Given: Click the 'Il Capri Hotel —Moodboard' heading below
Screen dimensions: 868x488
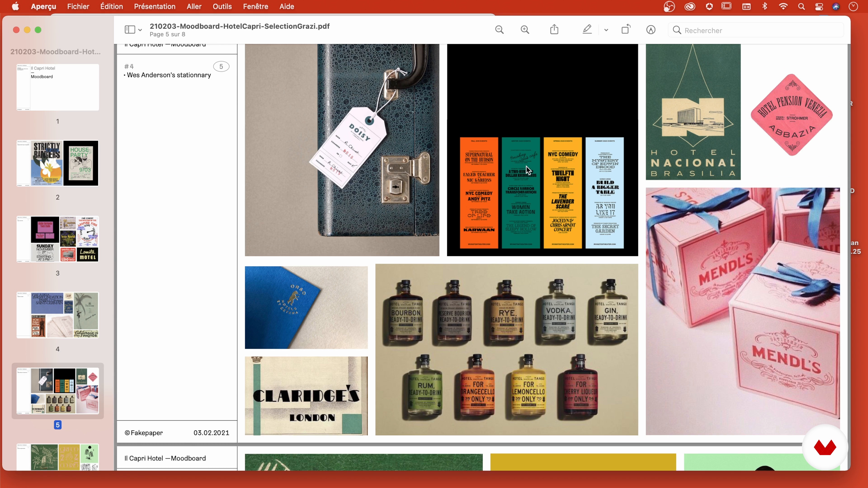Looking at the screenshot, I should [165, 458].
